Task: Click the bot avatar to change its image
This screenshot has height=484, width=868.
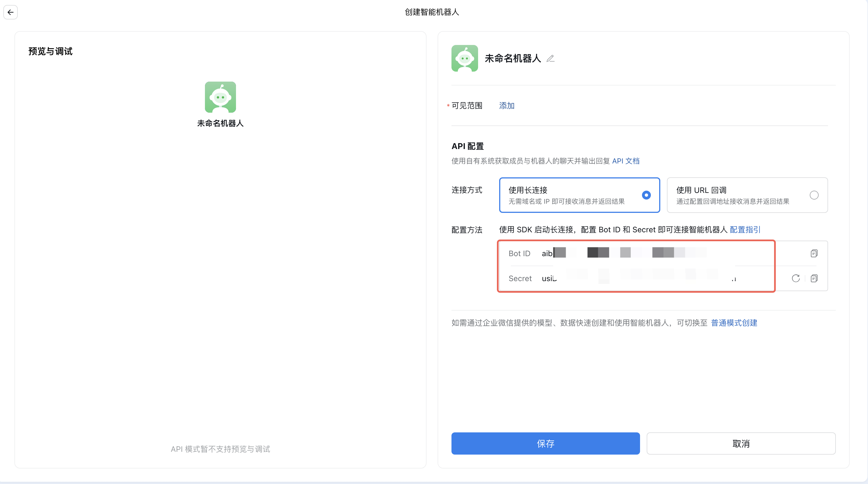Action: tap(465, 58)
